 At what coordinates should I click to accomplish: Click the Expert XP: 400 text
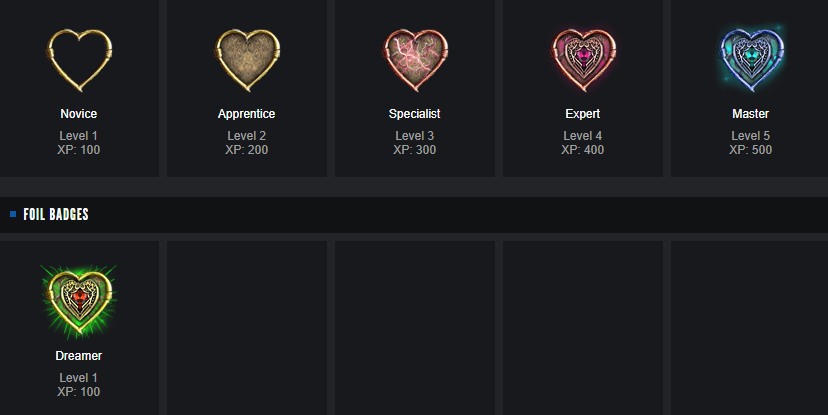583,150
